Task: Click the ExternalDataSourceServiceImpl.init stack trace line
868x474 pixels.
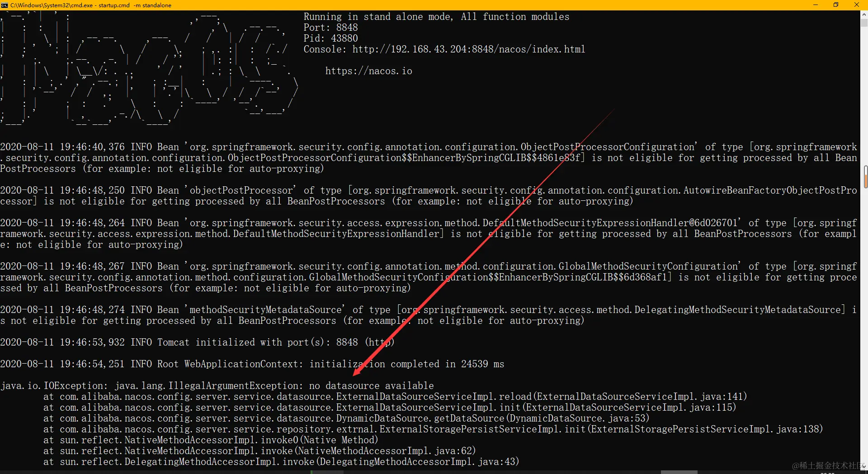Action: click(390, 408)
